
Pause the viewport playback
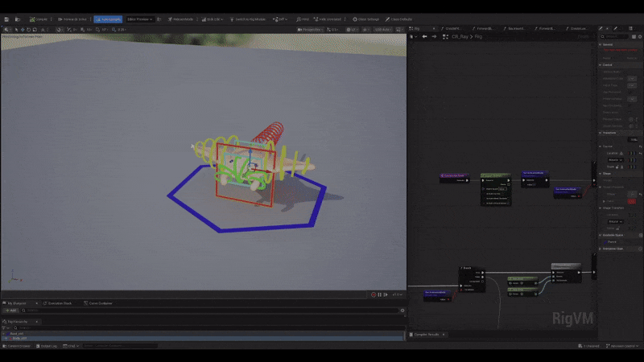[x=379, y=294]
